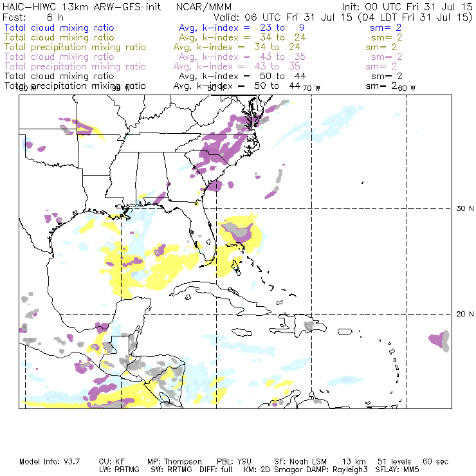Select the blue "Total cloud mixing ratio" legend label

click(59, 28)
